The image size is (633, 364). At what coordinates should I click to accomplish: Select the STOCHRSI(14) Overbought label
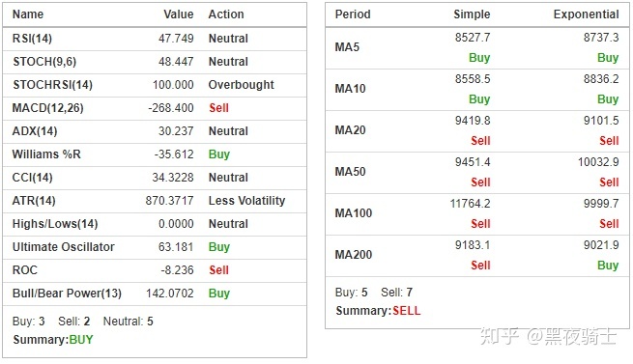(241, 85)
